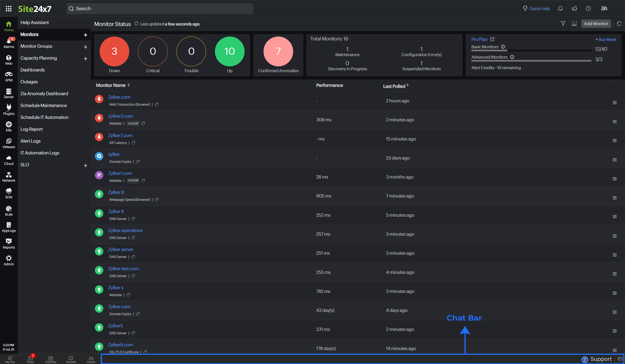This screenshot has width=625, height=364.
Task: Switch to NOC view icon
Action: [574, 24]
